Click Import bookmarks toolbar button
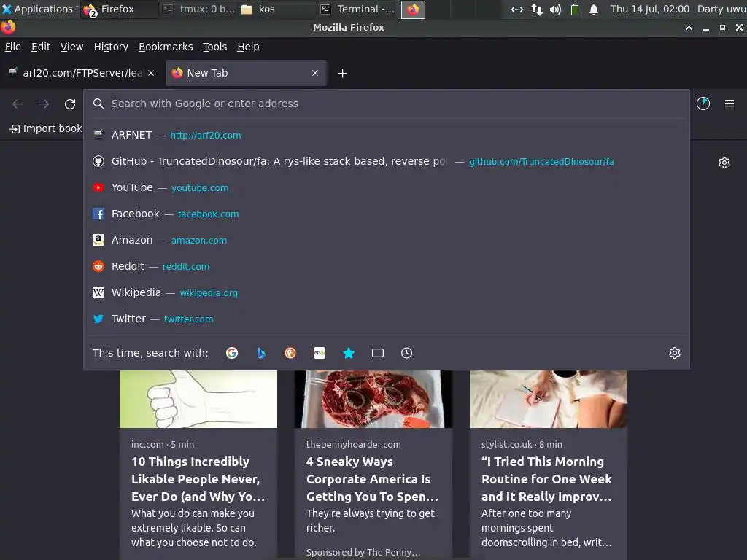This screenshot has width=747, height=560. click(46, 128)
